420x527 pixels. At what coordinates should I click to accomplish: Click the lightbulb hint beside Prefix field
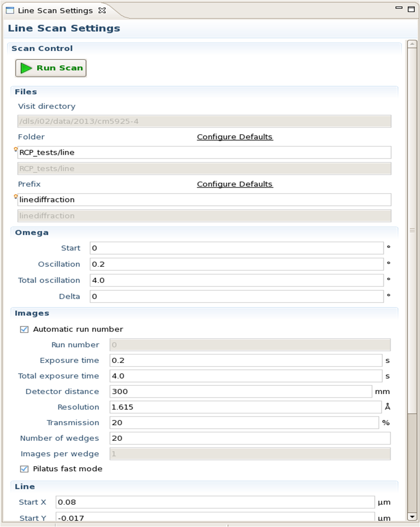[x=16, y=196]
